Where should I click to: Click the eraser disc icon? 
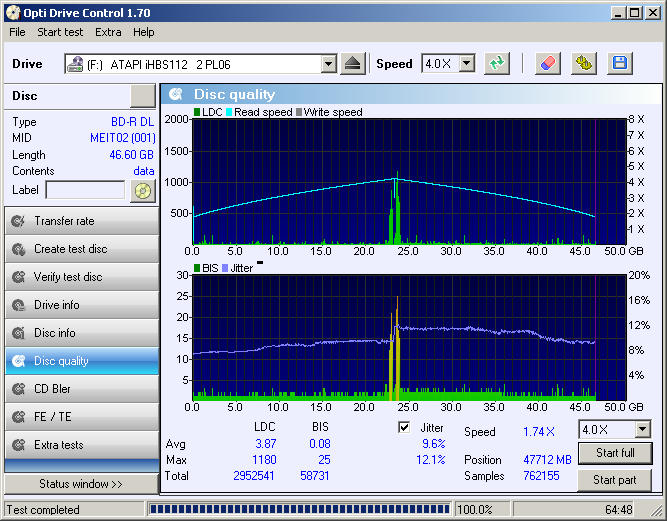coord(547,64)
